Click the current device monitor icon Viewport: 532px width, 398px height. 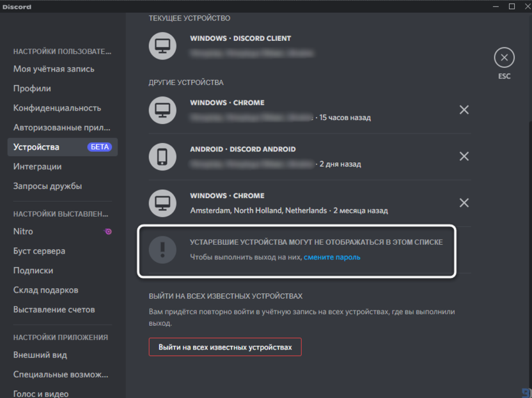pyautogui.click(x=162, y=46)
